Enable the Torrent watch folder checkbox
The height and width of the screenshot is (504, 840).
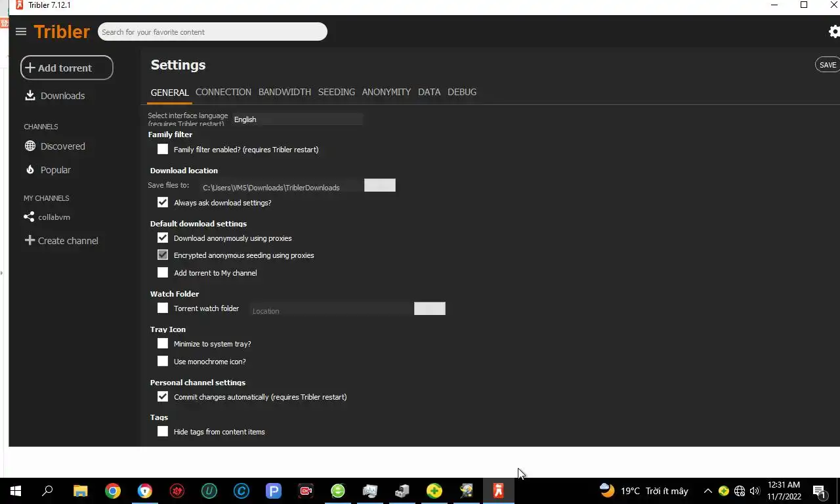tap(163, 308)
